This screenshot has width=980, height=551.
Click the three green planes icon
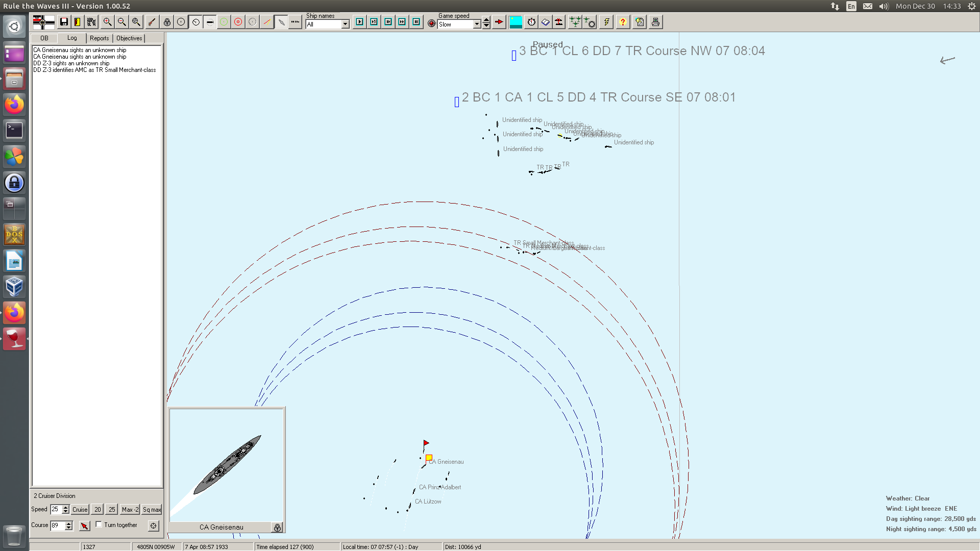coord(575,22)
